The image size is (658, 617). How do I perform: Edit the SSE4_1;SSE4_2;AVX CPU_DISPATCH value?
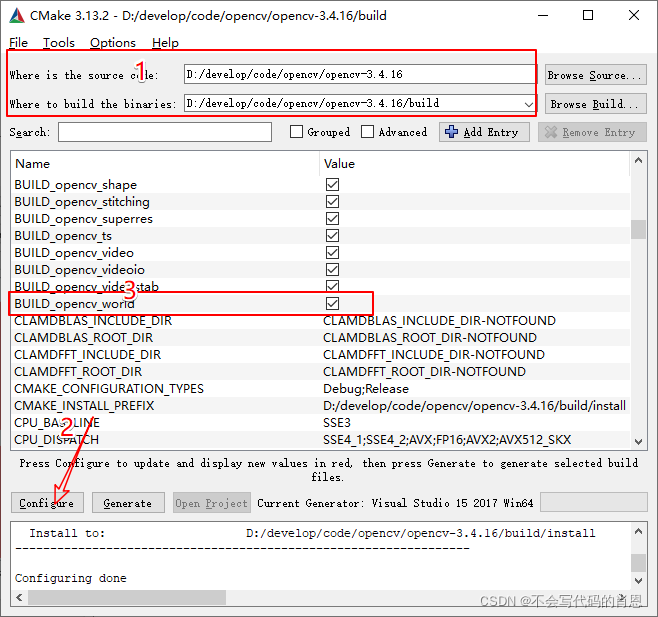[447, 439]
